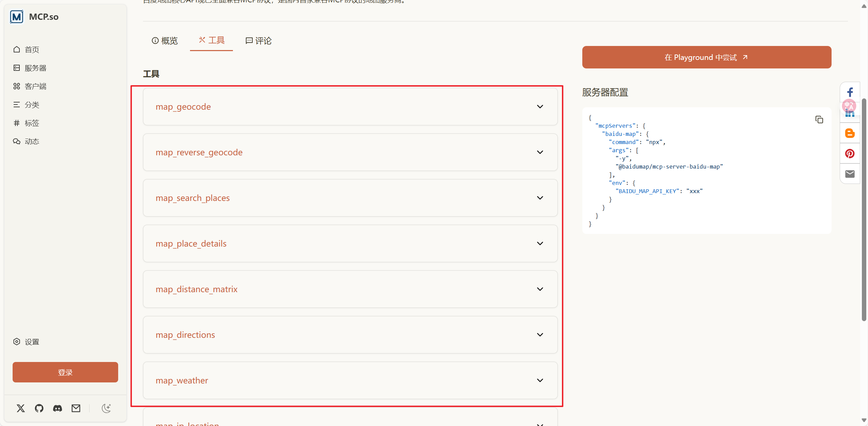Share page via Facebook icon
The height and width of the screenshot is (426, 868).
(x=850, y=92)
